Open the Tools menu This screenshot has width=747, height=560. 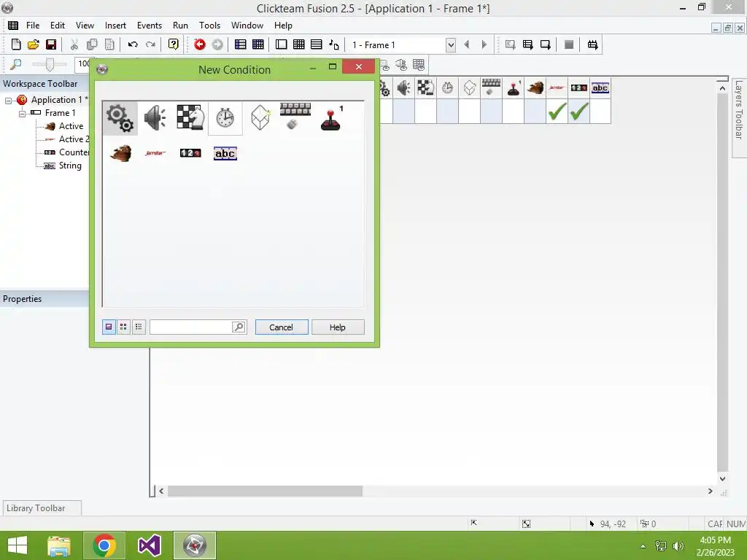pos(209,26)
